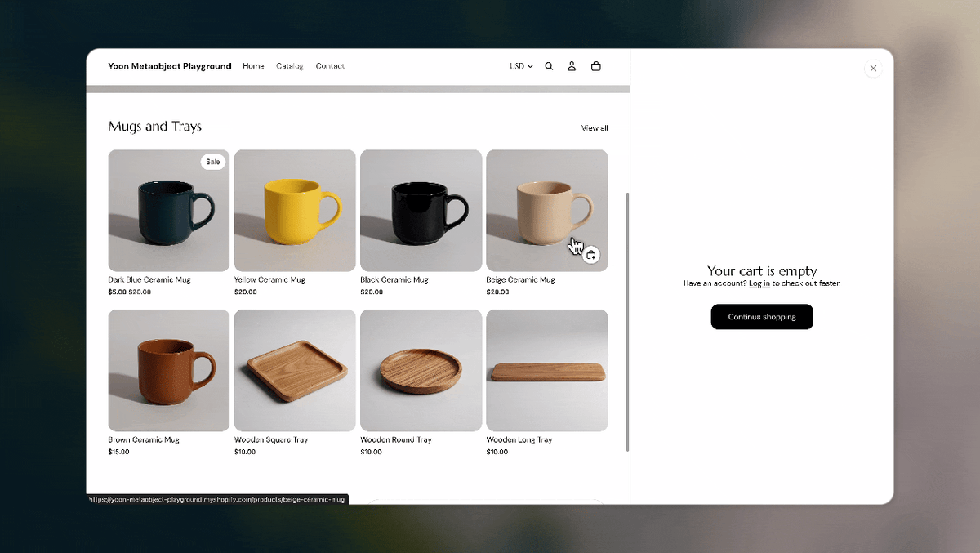Open the Wooden Long Tray image
The width and height of the screenshot is (980, 553).
tap(547, 370)
